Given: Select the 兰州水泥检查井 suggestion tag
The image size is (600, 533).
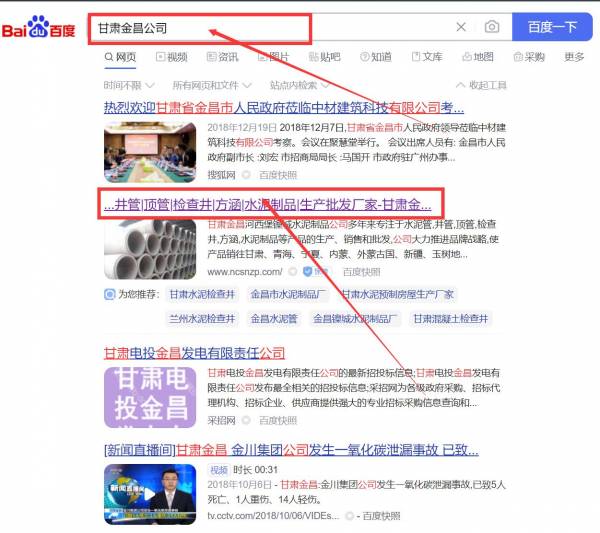Looking at the screenshot, I should pyautogui.click(x=203, y=319).
